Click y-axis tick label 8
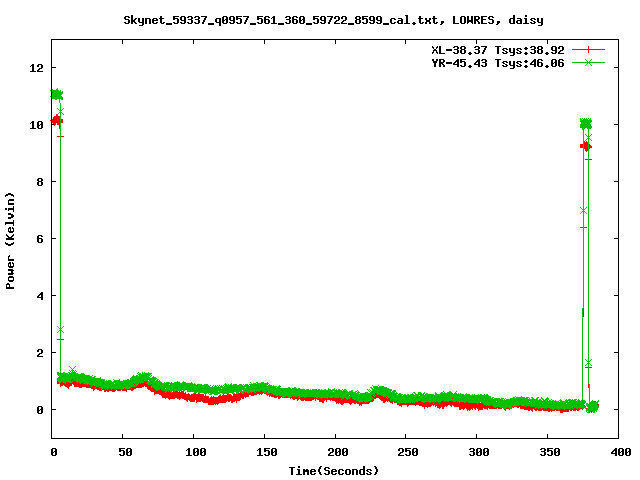 pyautogui.click(x=40, y=182)
